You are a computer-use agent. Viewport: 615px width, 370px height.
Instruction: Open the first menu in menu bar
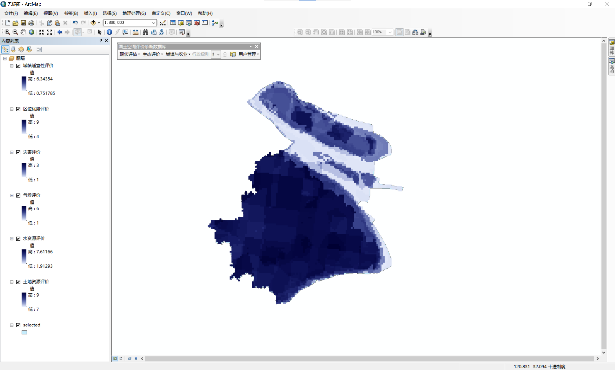coord(11,13)
